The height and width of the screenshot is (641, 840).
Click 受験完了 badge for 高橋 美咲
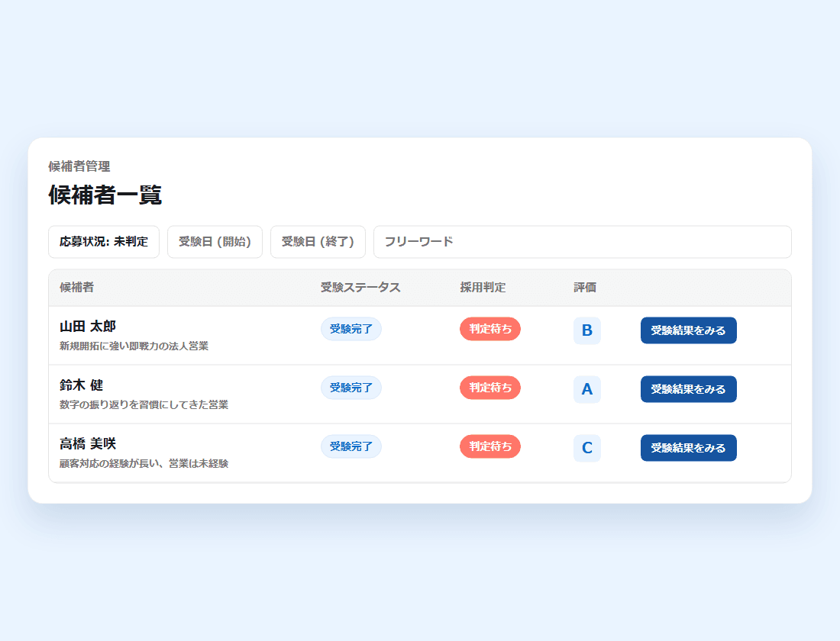[x=351, y=446]
